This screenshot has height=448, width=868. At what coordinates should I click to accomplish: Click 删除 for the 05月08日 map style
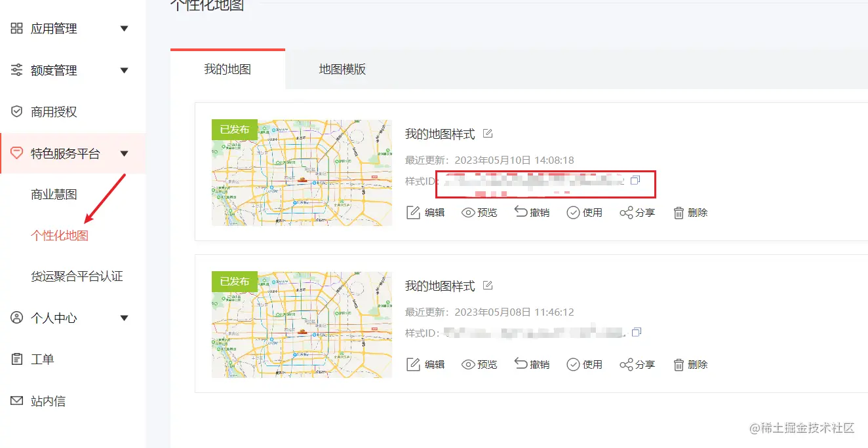(690, 365)
